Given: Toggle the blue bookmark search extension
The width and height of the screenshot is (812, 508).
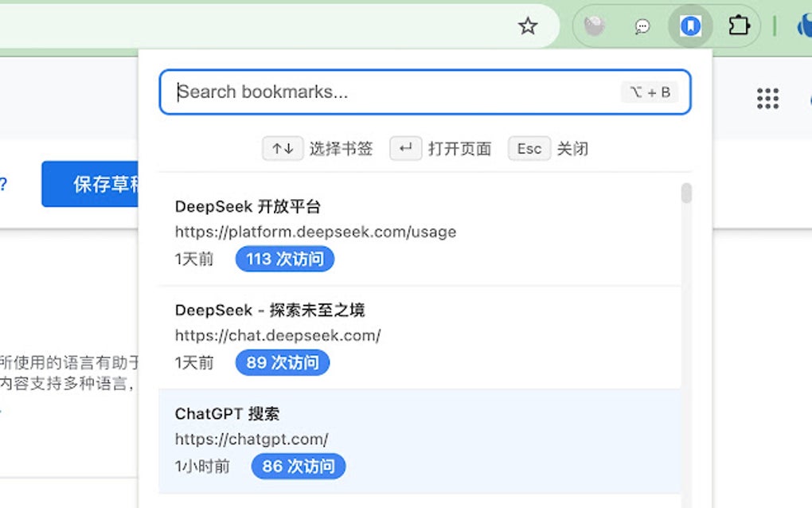Looking at the screenshot, I should tap(690, 26).
